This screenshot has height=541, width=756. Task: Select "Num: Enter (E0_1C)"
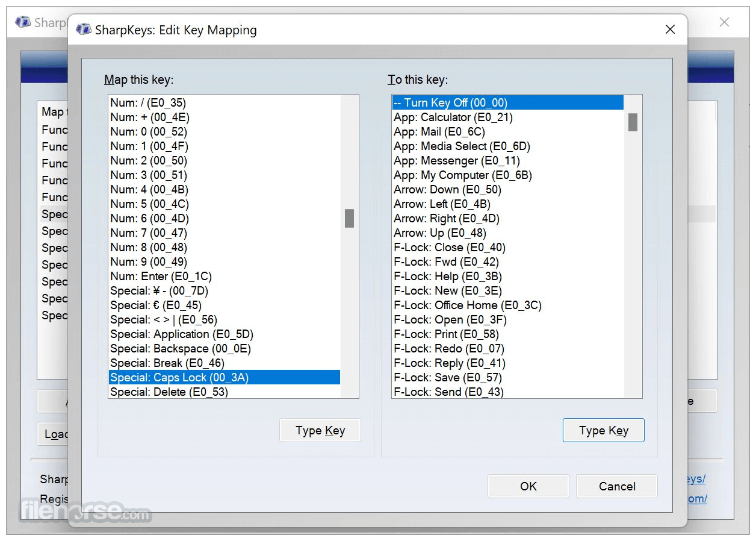point(225,276)
